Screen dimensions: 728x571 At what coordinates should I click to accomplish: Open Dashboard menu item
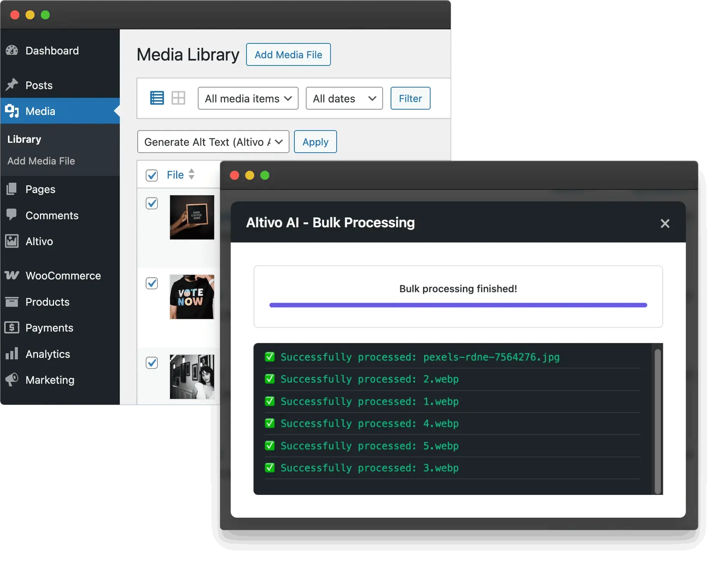coord(60,50)
